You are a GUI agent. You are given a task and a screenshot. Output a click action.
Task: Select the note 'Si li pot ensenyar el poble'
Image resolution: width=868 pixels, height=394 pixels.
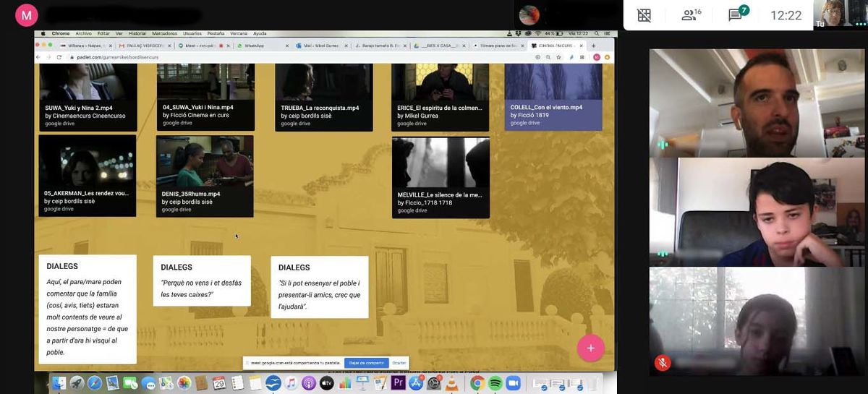pos(320,287)
